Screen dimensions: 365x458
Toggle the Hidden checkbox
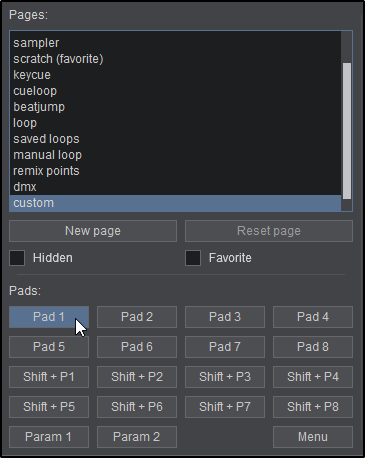tap(17, 258)
